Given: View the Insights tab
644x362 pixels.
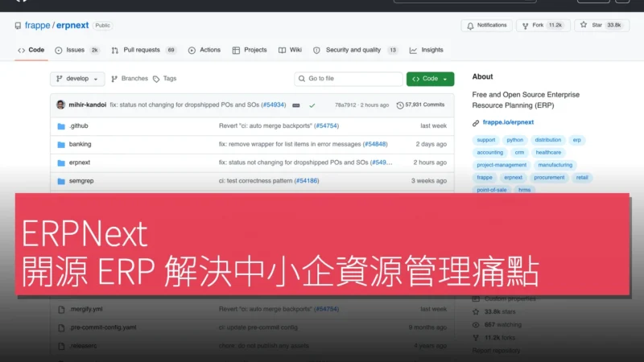Looking at the screenshot, I should click(x=427, y=50).
